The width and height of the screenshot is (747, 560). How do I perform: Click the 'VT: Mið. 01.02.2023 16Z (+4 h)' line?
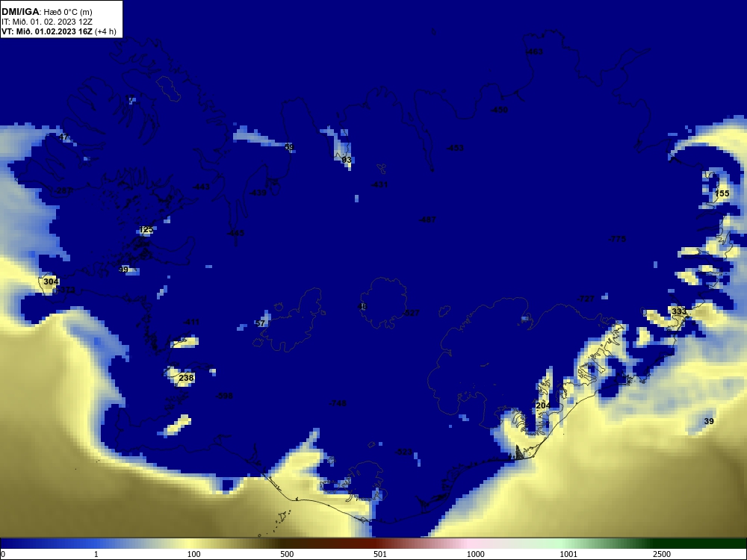(58, 31)
